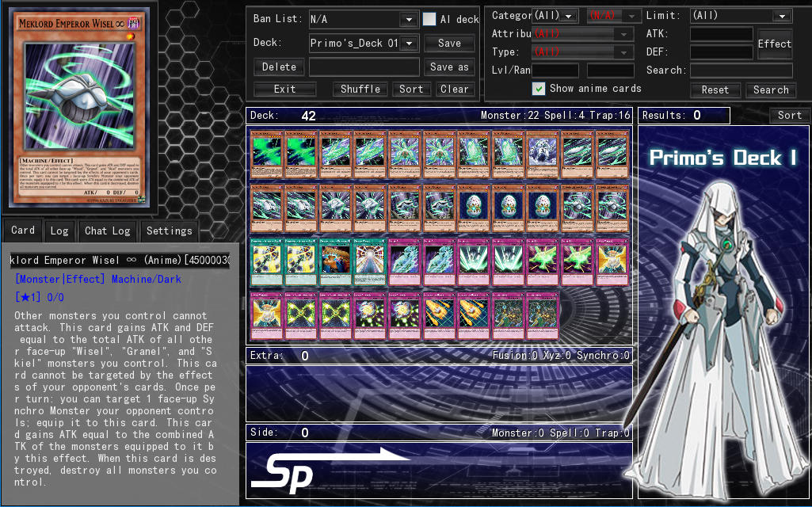Select the seventh card in the deck's third row
The image size is (812, 507).
pos(474,261)
